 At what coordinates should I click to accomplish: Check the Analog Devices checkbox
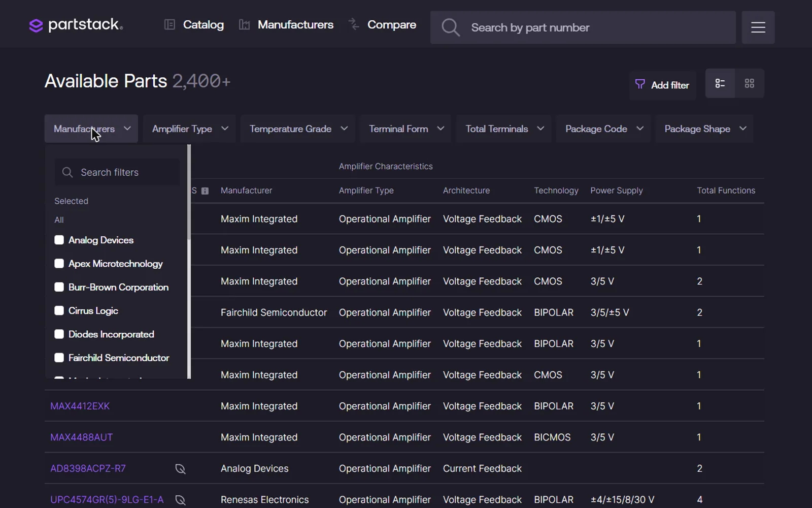pos(59,240)
